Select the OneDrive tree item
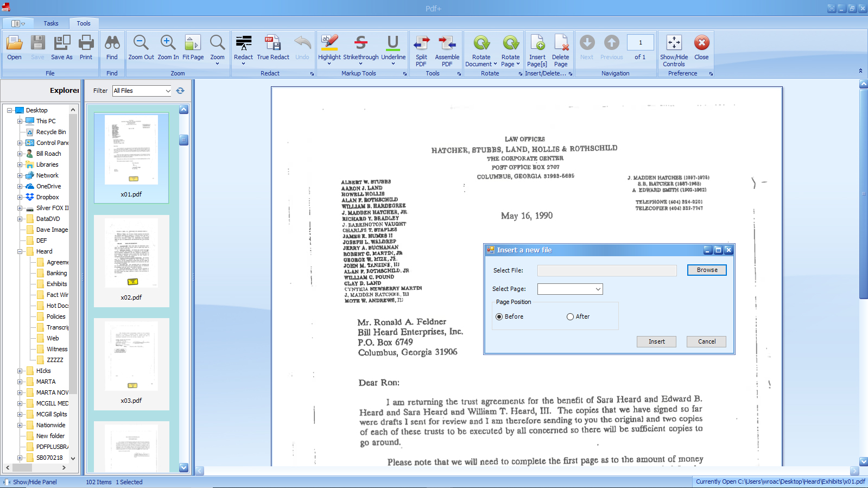 (x=48, y=186)
